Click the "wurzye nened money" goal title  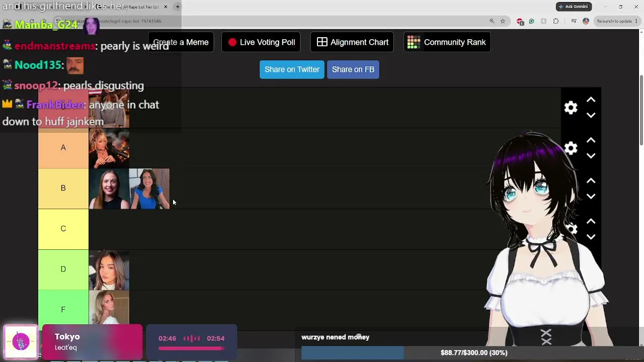(336, 337)
